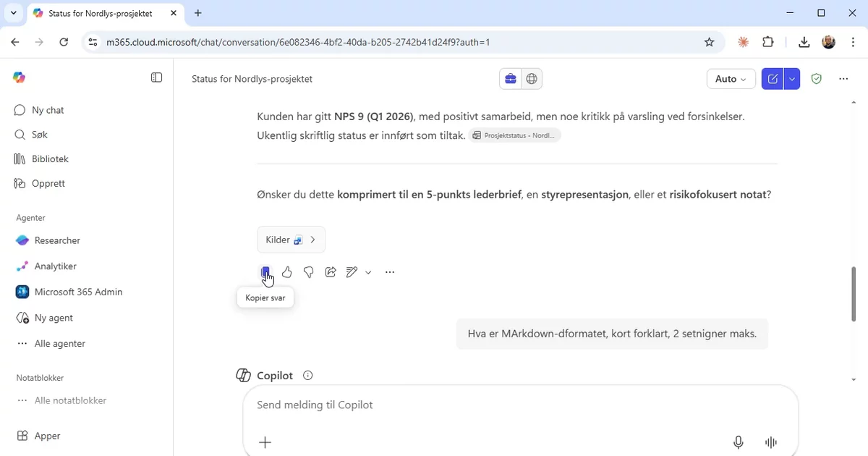Image resolution: width=868 pixels, height=456 pixels.
Task: Click the conversation title Status for Nordlys-prosjektet
Action: coord(252,79)
